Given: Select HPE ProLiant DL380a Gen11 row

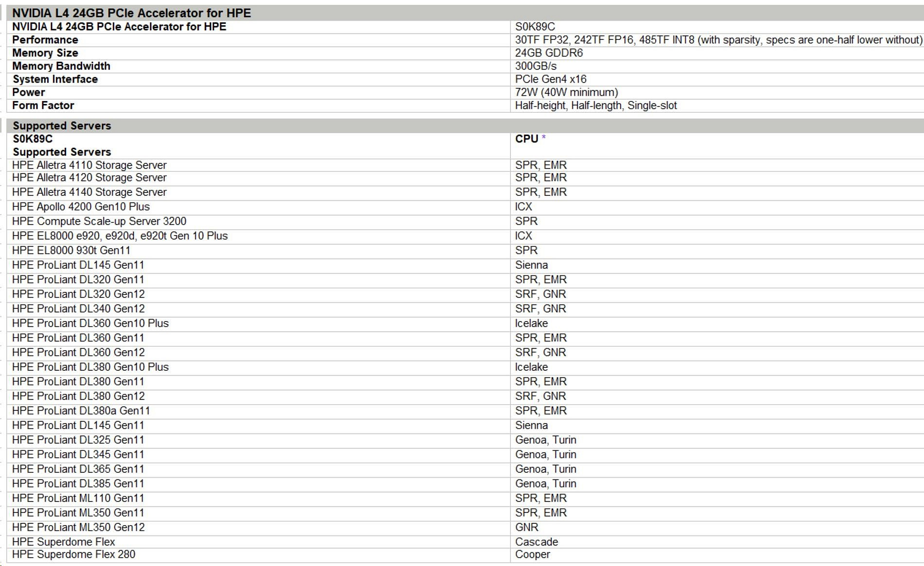Looking at the screenshot, I should click(81, 411).
